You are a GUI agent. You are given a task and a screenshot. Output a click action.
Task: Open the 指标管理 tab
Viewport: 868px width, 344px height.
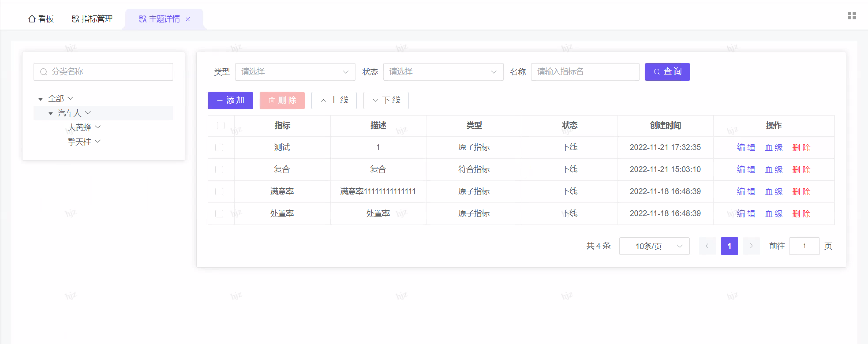[92, 19]
